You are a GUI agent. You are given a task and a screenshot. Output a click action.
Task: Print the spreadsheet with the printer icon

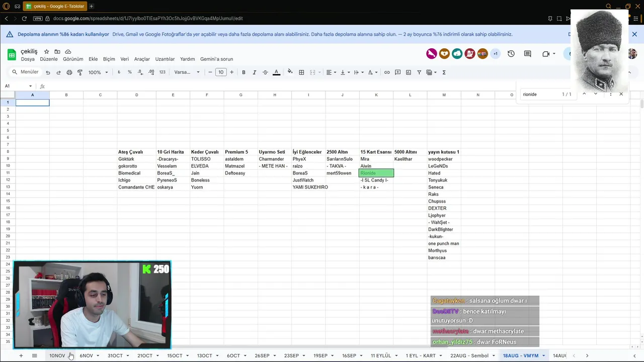click(x=69, y=72)
